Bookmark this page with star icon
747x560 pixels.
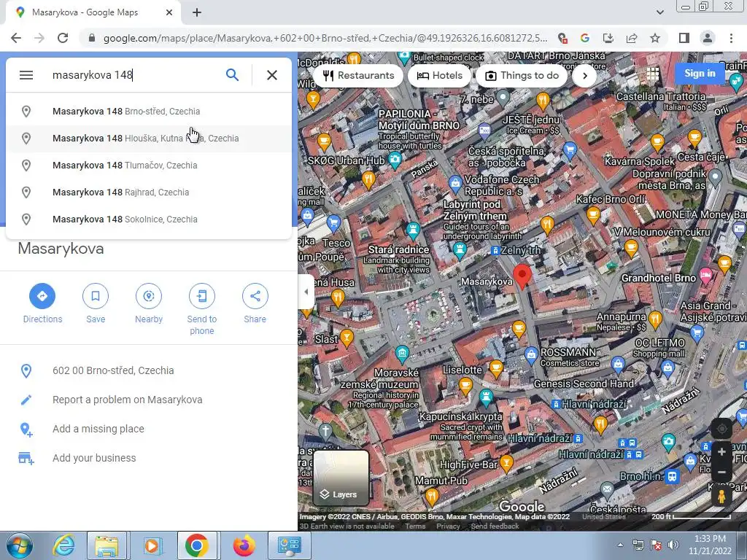pos(655,38)
